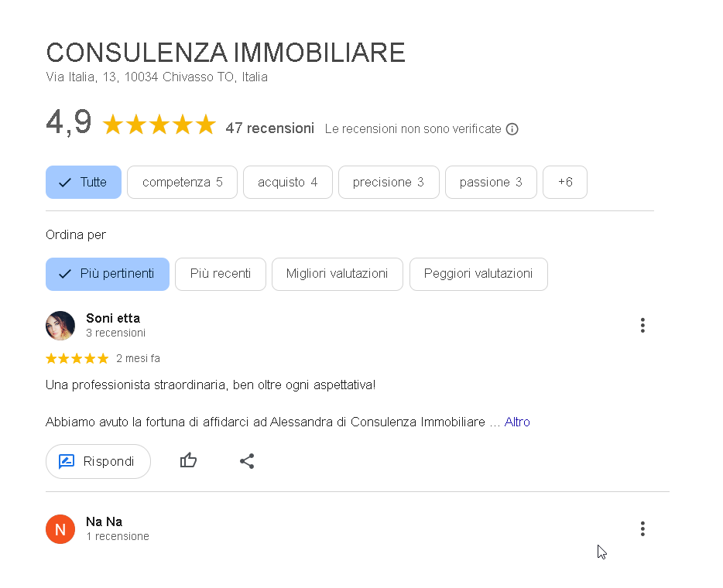Open the three-dot options on Soni etta's review
Viewport: 723px width, 588px height.
click(x=642, y=325)
